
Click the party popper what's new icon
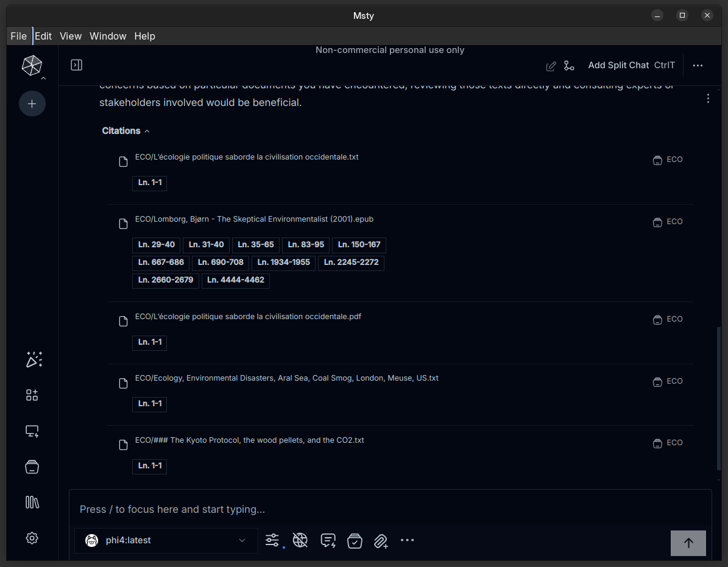click(34, 360)
